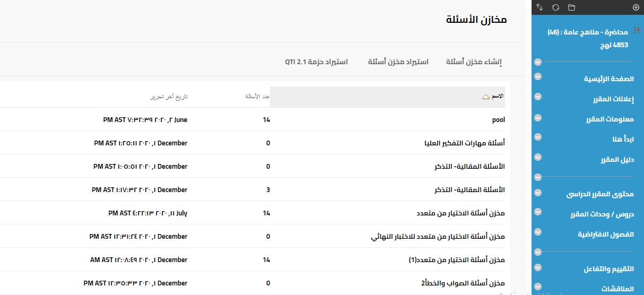Click إنشاء مخزن أسئلة button
The width and height of the screenshot is (644, 295).
474,62
